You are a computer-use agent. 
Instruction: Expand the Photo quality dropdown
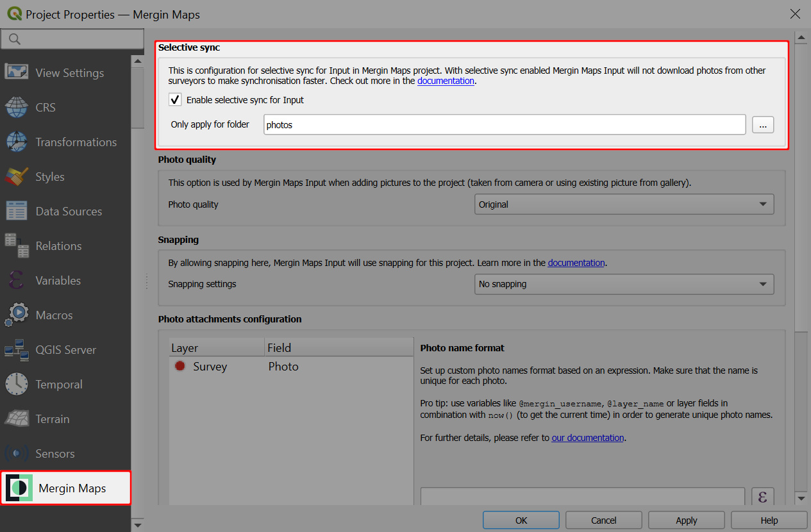625,204
